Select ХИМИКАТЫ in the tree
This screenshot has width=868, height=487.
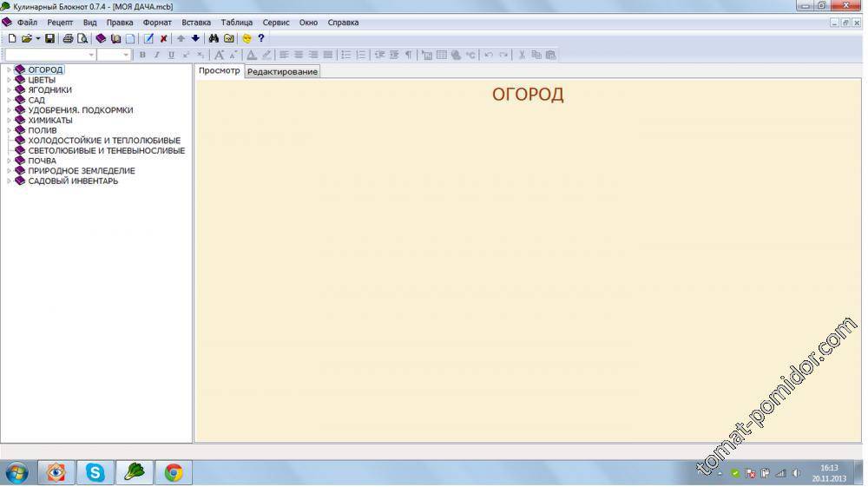[x=49, y=121]
